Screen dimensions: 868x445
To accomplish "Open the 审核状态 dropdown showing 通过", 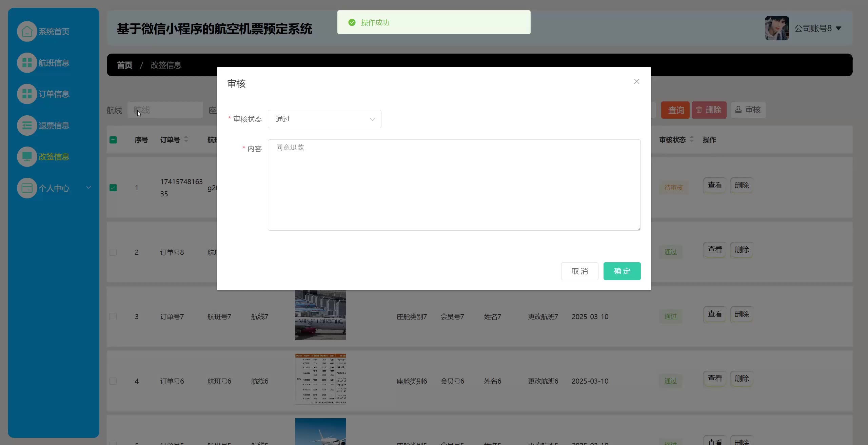I will (x=324, y=119).
